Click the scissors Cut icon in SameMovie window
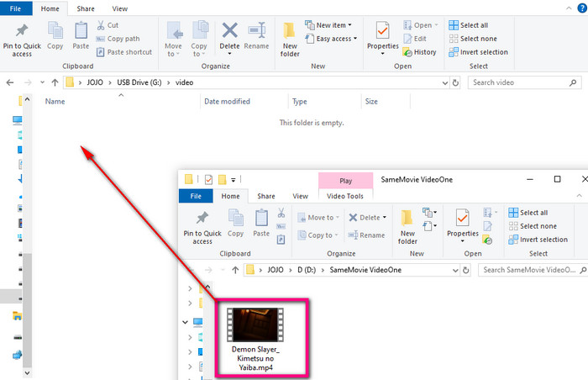The image size is (588, 380). pyautogui.click(x=281, y=213)
